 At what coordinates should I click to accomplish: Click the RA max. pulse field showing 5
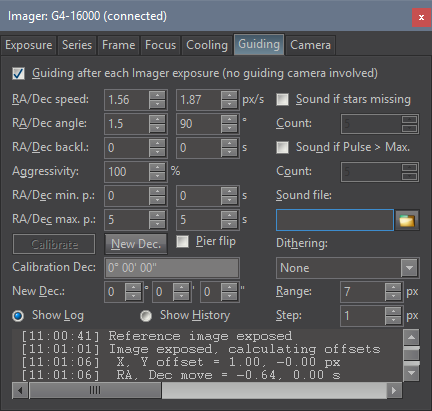point(127,220)
